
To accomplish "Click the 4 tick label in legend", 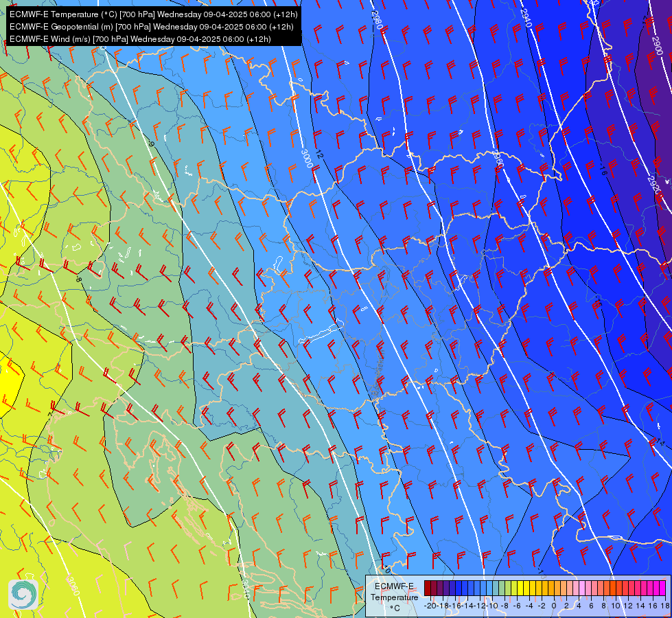I will click(x=579, y=606).
